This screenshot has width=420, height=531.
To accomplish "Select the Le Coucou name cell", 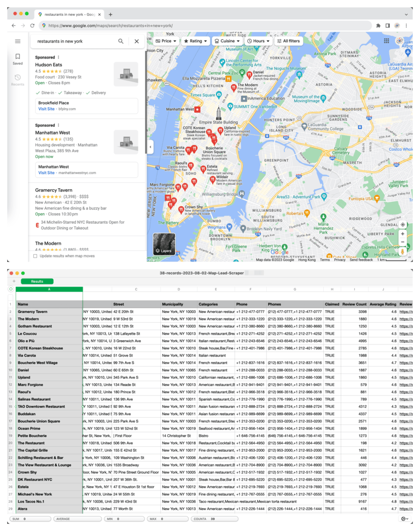I will point(49,334).
